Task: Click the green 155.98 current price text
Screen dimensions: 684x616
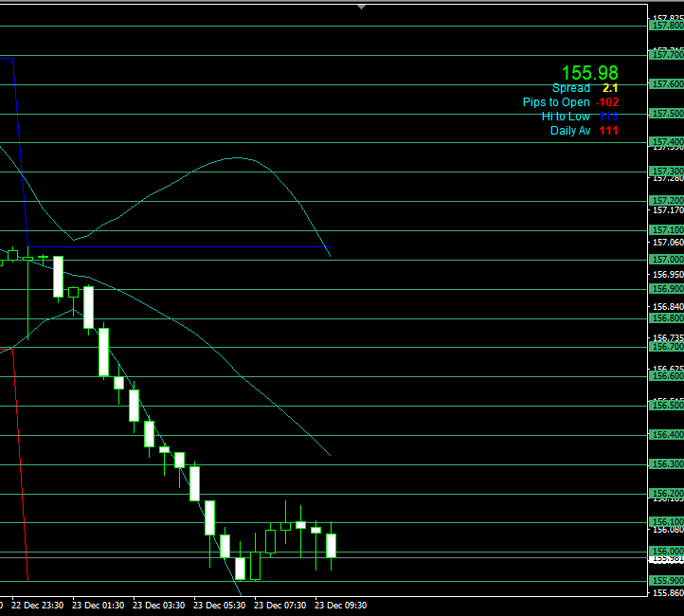Action: click(589, 73)
